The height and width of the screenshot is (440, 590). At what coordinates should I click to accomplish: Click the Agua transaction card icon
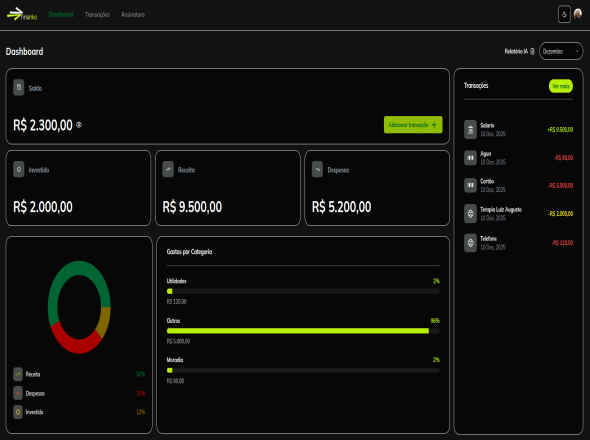(470, 158)
